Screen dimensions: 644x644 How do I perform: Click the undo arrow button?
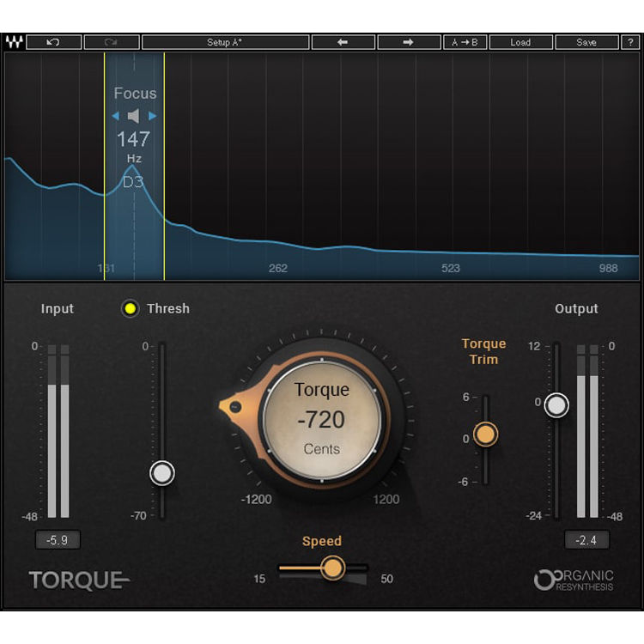coord(54,42)
